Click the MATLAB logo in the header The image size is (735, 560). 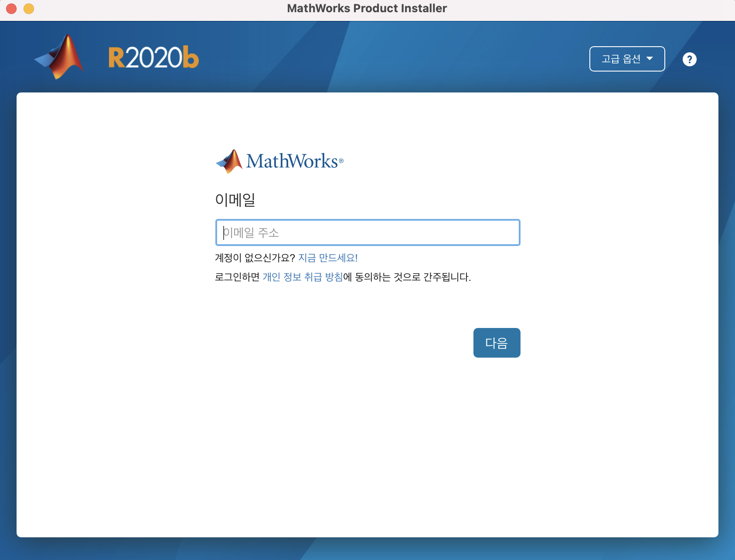click(59, 57)
